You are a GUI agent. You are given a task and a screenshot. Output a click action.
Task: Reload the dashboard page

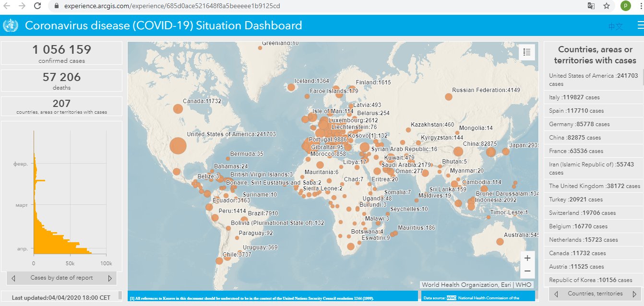(37, 6)
